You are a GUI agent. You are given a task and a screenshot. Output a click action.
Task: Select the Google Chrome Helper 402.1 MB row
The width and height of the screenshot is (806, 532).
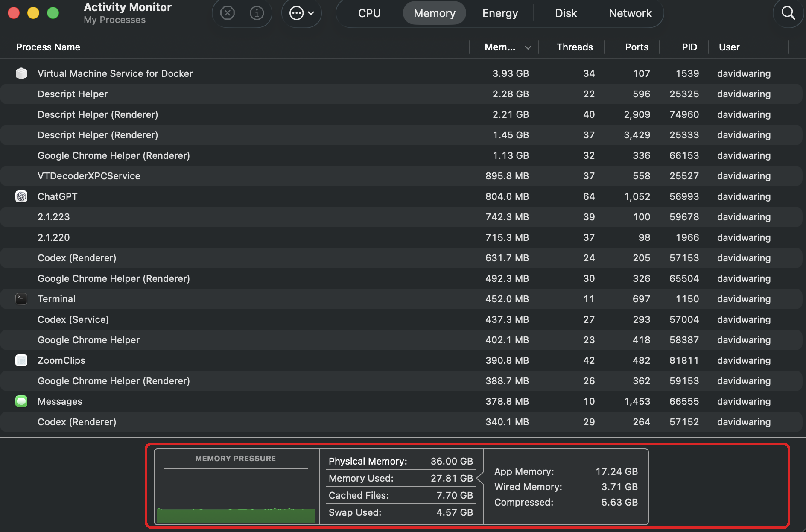tap(401, 340)
